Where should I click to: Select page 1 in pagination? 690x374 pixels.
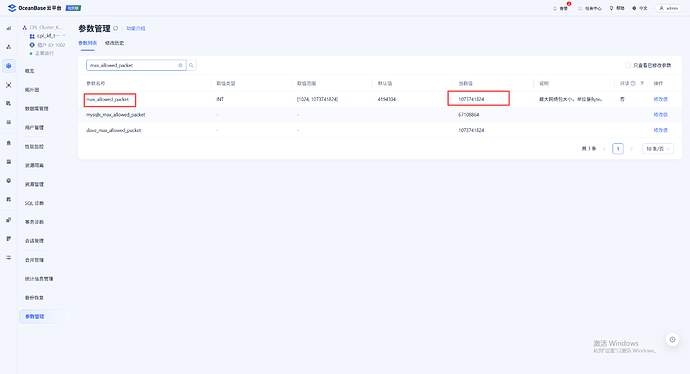pyautogui.click(x=618, y=149)
